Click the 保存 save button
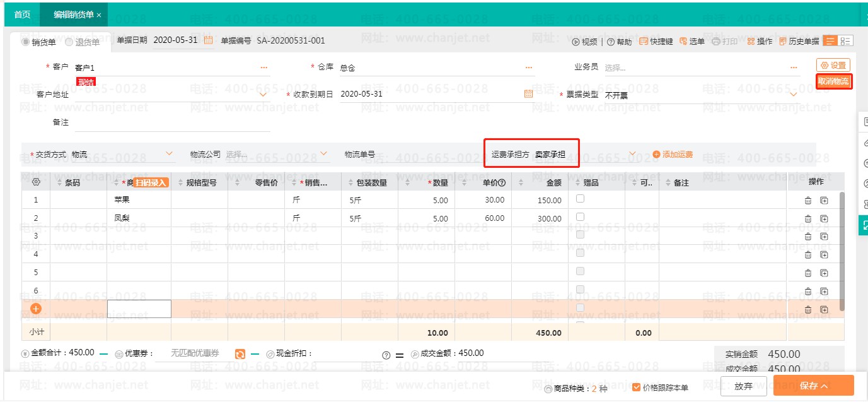Screen dimensions: 868x402 tap(813, 386)
